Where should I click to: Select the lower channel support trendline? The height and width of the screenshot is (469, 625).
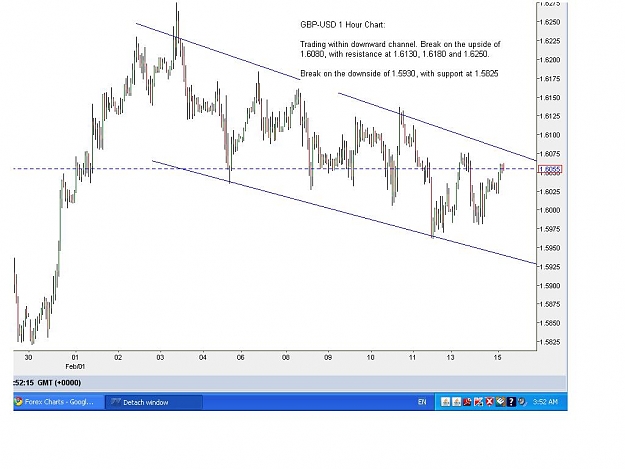(x=344, y=212)
